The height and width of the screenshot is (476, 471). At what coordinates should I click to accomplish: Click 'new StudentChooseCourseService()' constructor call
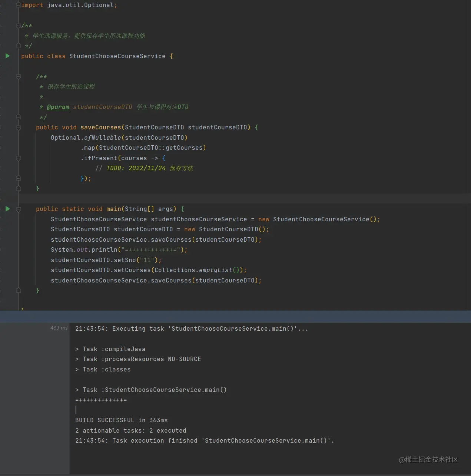(x=317, y=219)
